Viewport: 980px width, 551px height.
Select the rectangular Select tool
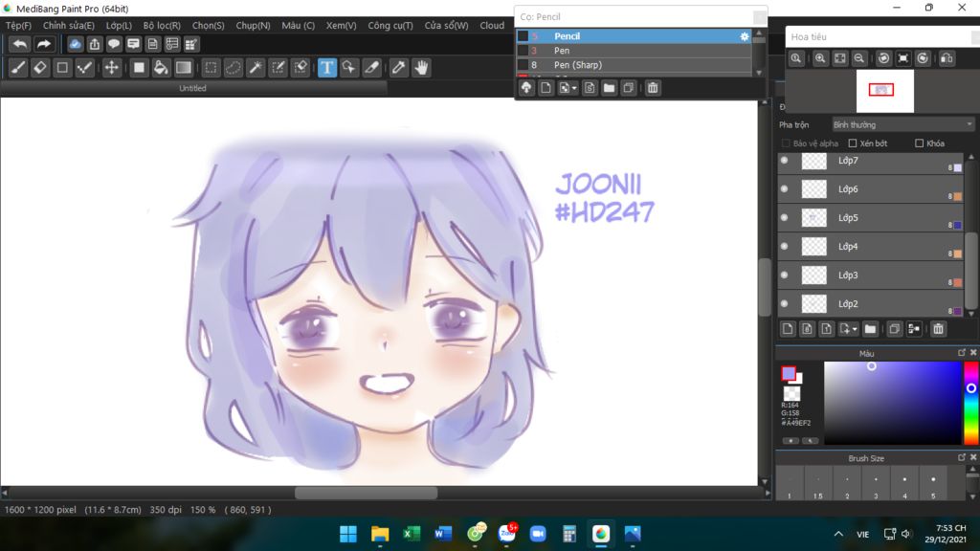tap(212, 68)
